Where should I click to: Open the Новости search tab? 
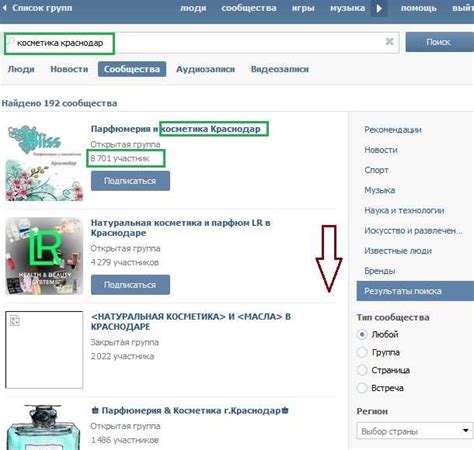click(x=69, y=69)
